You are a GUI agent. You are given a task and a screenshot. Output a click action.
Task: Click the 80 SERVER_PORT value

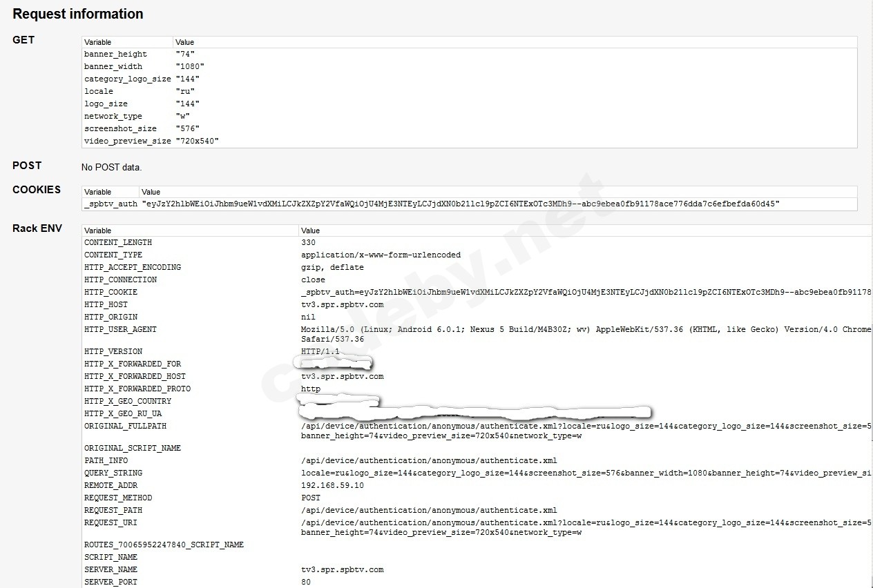pos(306,582)
